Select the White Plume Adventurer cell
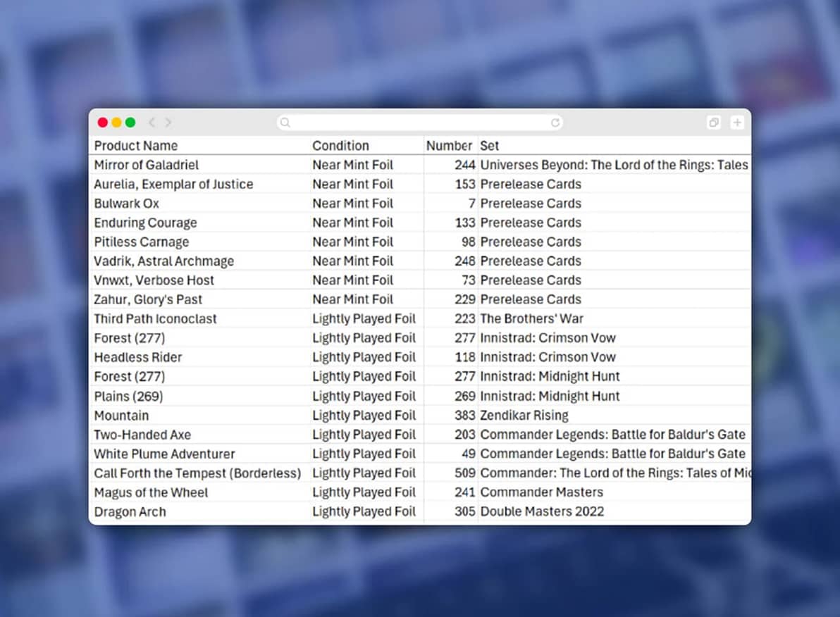This screenshot has width=840, height=617. [x=164, y=454]
